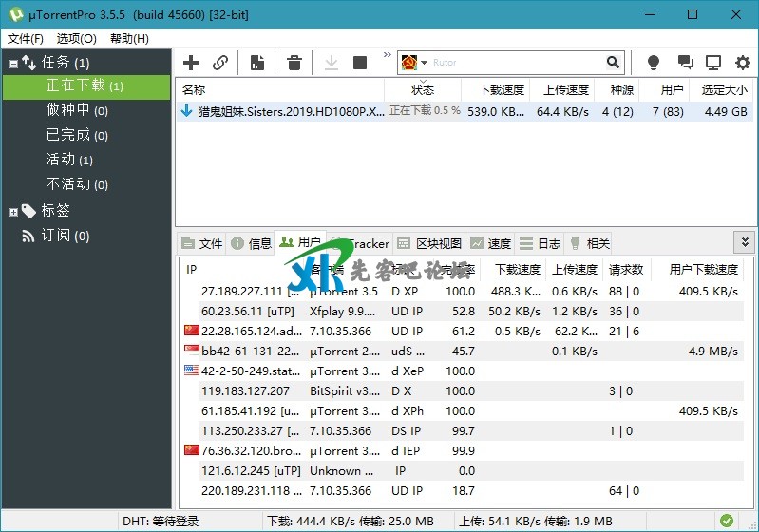This screenshot has width=759, height=532.
Task: Open the 选项(O) menu
Action: click(x=76, y=39)
